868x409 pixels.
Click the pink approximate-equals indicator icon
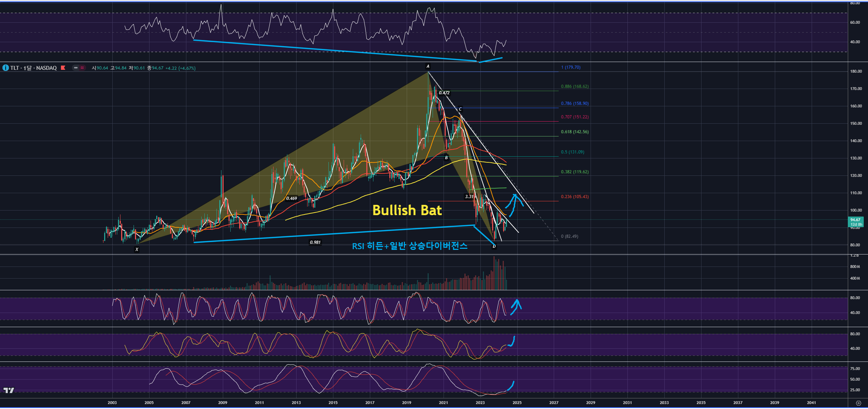[x=82, y=68]
